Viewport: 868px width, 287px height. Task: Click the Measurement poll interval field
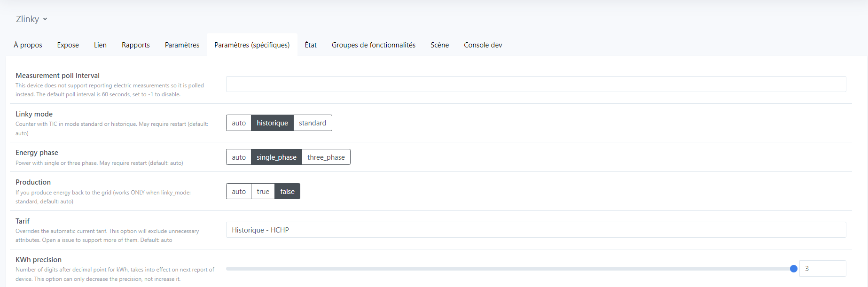536,84
